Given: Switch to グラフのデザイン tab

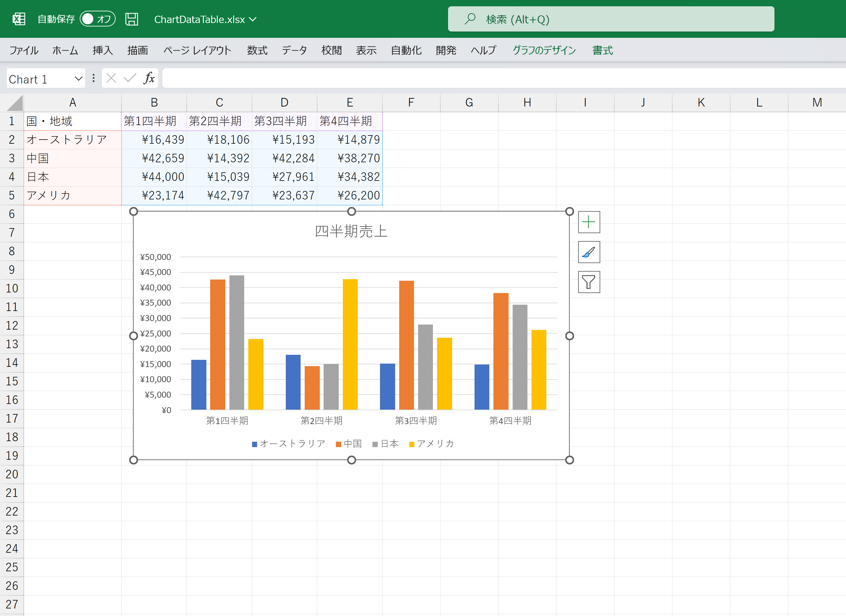Looking at the screenshot, I should tap(544, 50).
